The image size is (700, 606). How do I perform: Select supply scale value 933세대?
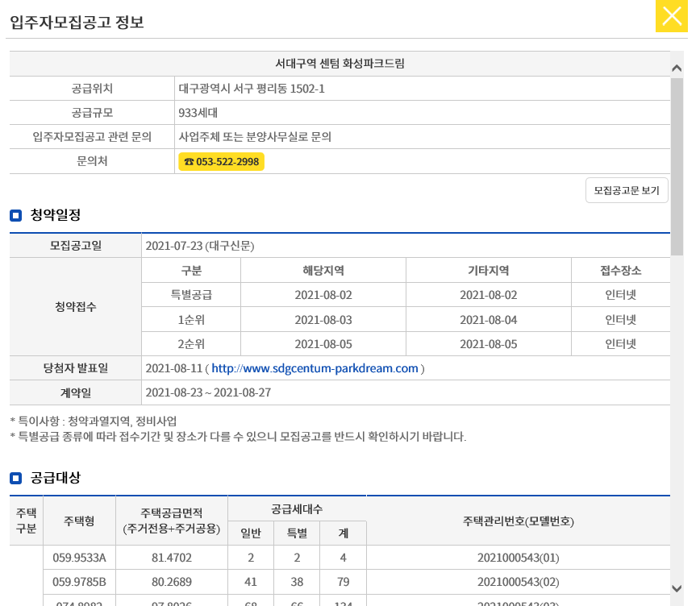pyautogui.click(x=198, y=113)
